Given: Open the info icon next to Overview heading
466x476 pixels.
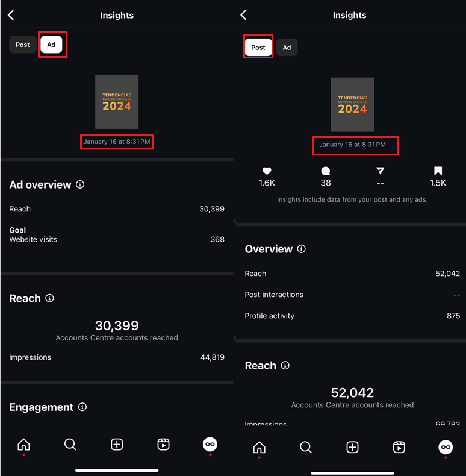Looking at the screenshot, I should (x=302, y=249).
